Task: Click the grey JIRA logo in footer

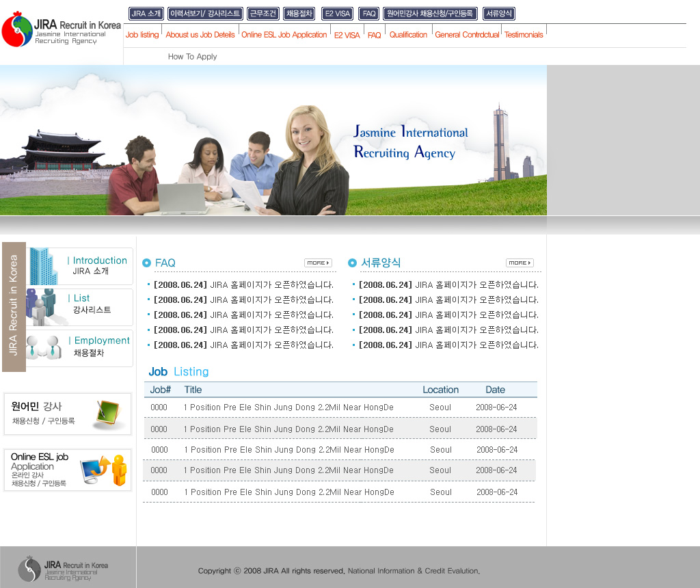Action: [x=64, y=568]
